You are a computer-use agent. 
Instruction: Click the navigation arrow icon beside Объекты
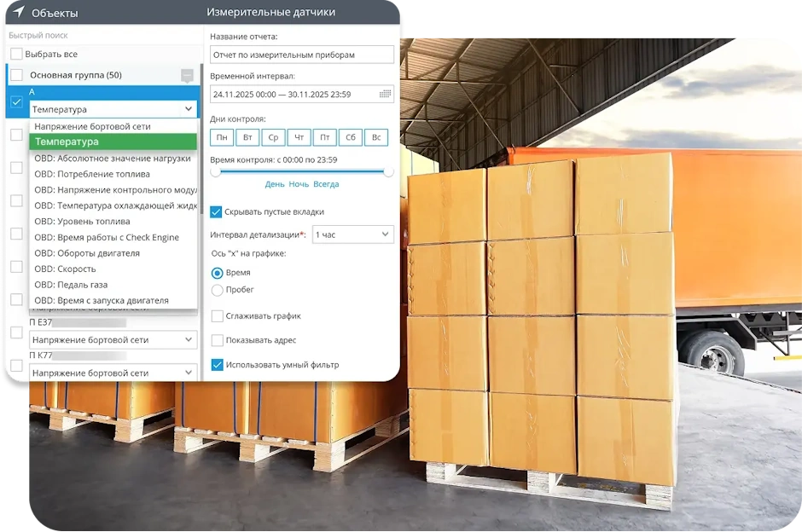[x=19, y=12]
